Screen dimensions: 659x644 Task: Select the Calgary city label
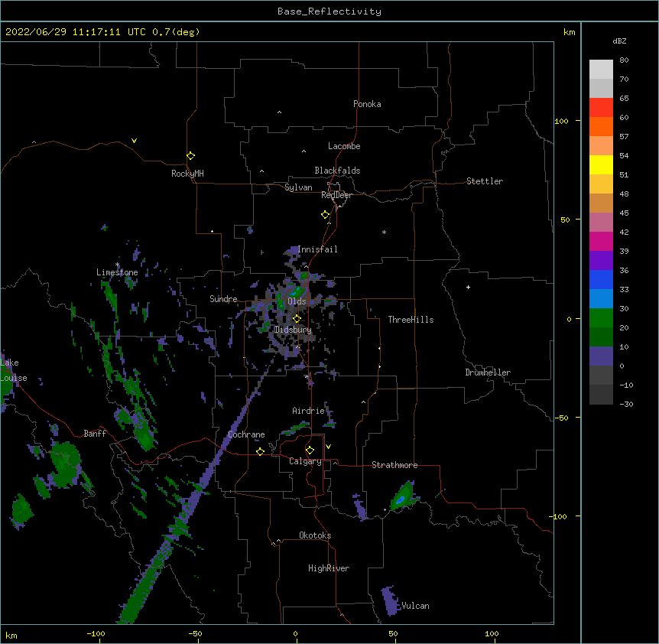pyautogui.click(x=306, y=461)
